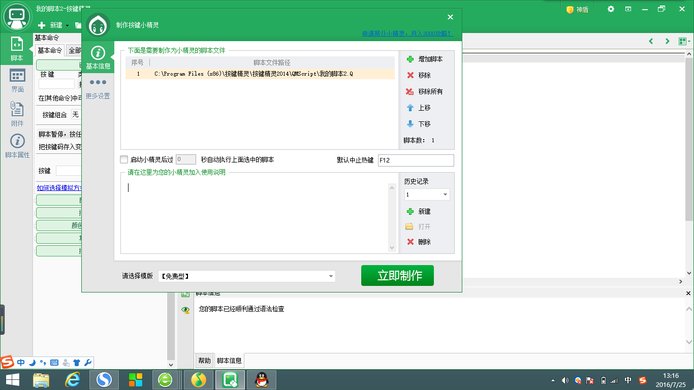The image size is (694, 390).
Task: Switch to the 帮助 tab at the bottom
Action: [204, 360]
